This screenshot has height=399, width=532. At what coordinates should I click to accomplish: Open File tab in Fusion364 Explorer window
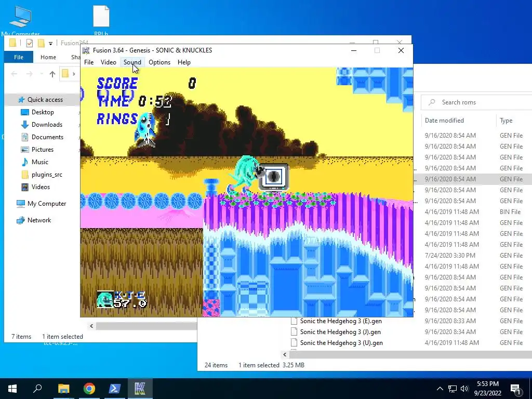coord(19,57)
